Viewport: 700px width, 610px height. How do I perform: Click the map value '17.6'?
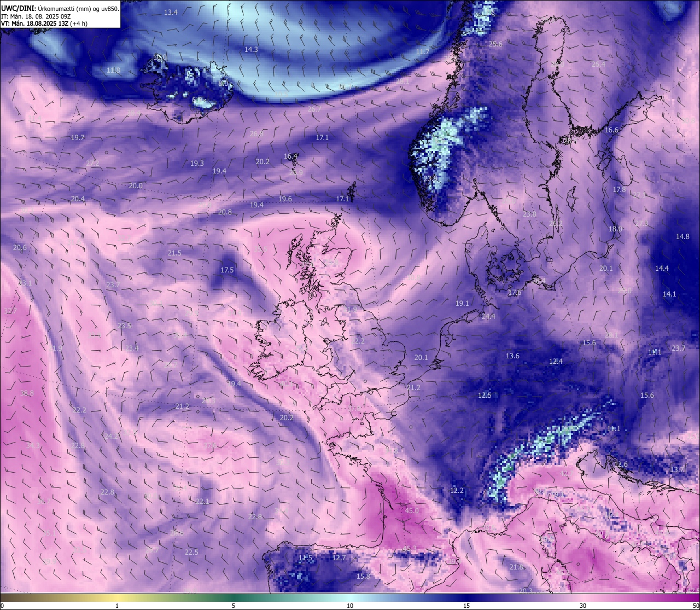coord(515,293)
